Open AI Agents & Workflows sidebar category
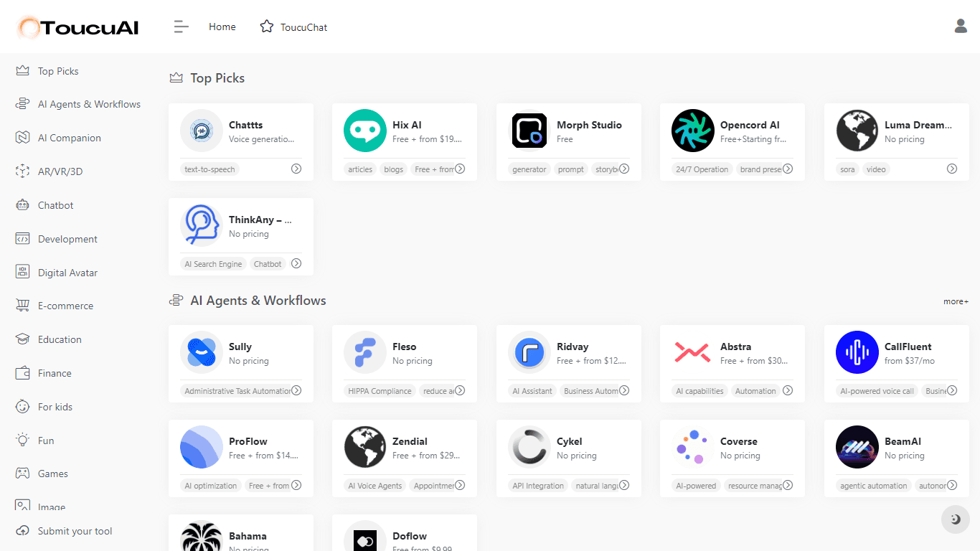This screenshot has height=551, width=980. coord(89,104)
